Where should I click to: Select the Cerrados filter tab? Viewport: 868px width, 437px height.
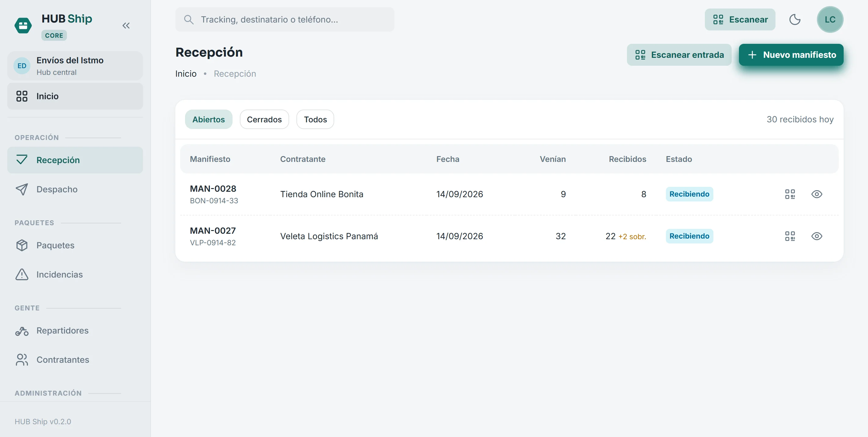click(x=264, y=119)
